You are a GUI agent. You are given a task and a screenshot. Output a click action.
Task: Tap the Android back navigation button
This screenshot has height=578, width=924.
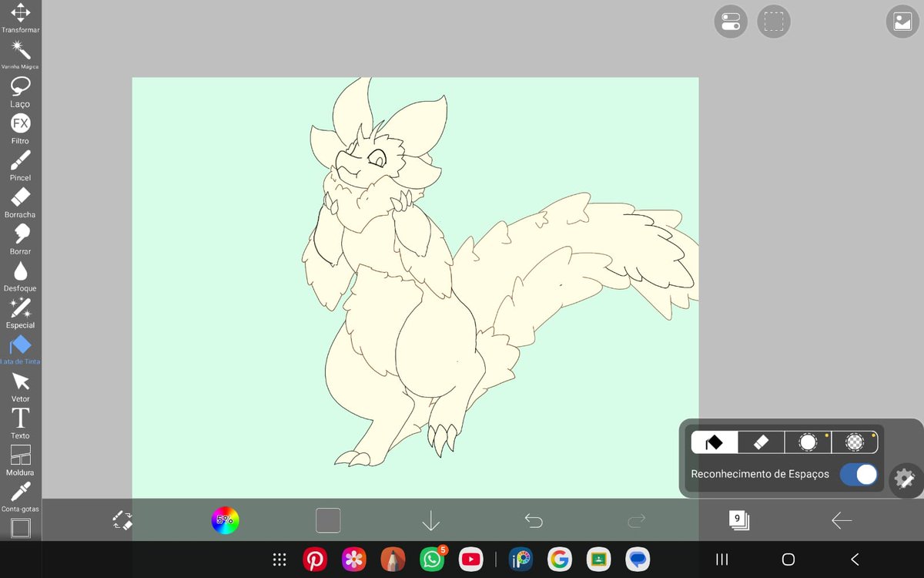854,560
